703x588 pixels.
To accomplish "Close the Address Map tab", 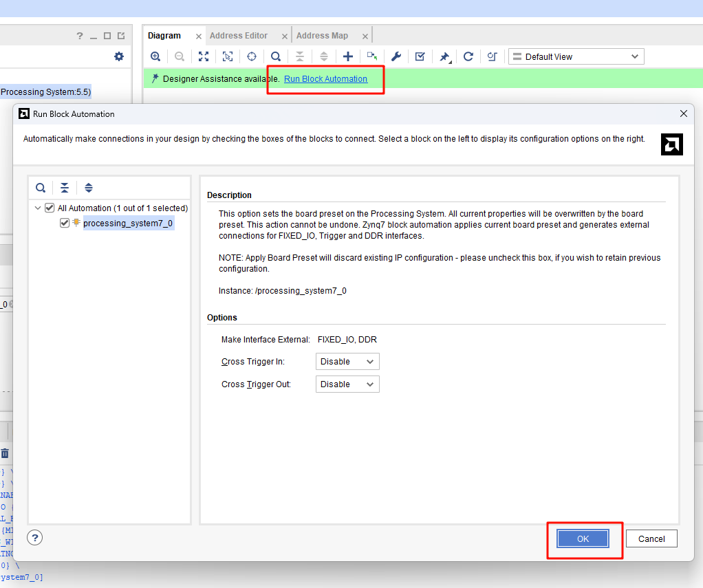I will 365,36.
